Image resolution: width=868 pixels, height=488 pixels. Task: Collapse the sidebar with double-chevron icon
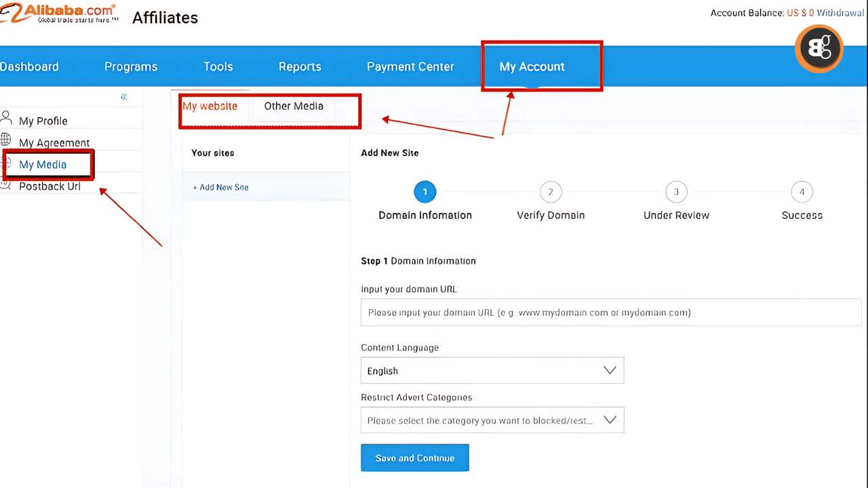pos(123,97)
